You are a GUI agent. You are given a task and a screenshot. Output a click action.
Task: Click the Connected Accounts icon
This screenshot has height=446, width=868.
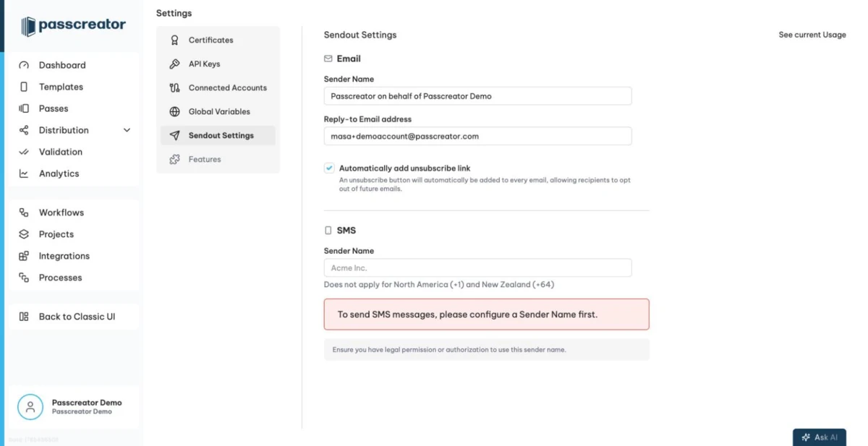click(x=174, y=87)
